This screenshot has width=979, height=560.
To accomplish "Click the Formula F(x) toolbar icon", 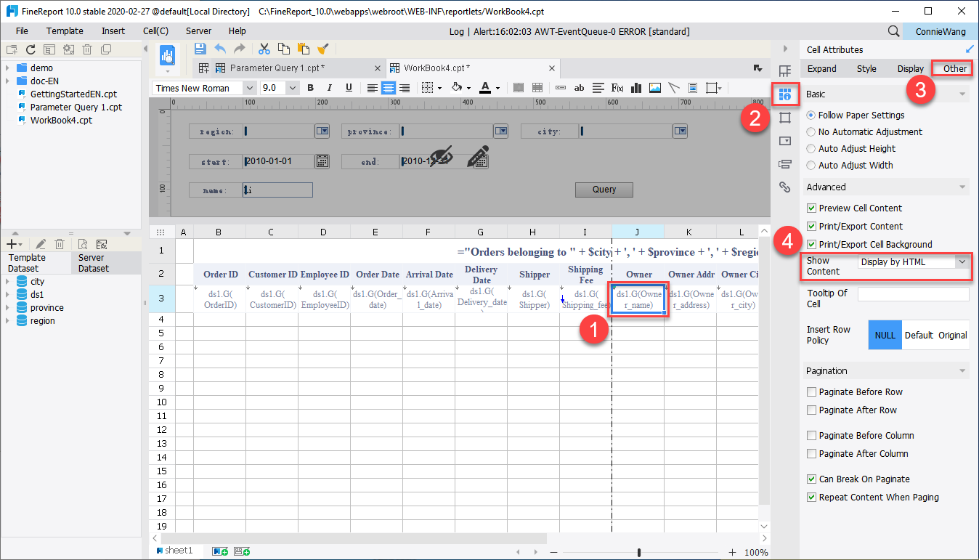I will 617,88.
